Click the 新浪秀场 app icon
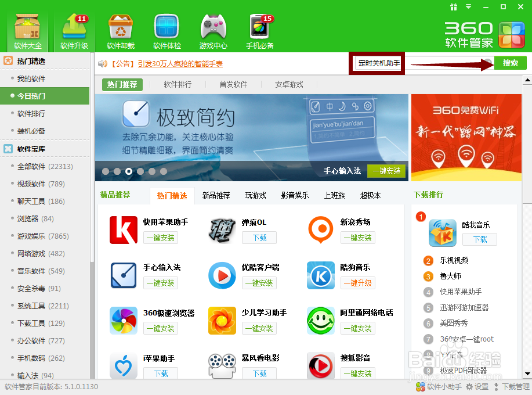 click(x=321, y=230)
